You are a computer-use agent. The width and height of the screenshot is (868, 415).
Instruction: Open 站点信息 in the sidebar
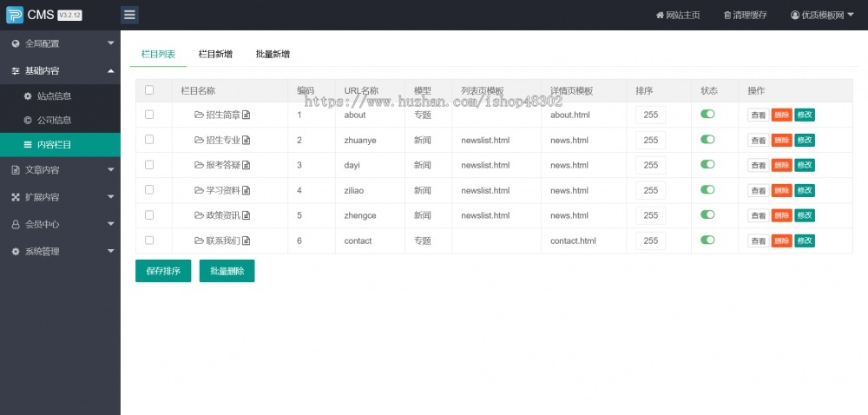click(61, 96)
